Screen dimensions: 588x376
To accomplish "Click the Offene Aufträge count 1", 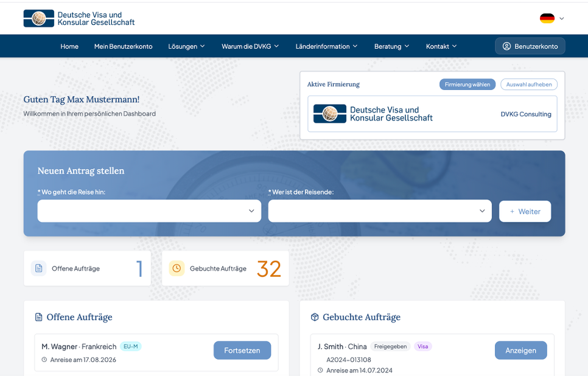I will [139, 269].
